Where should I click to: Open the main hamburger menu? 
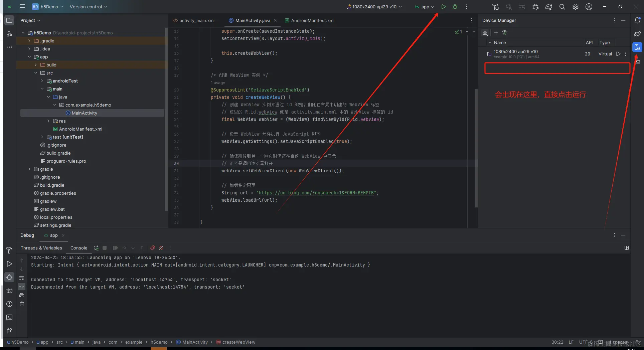pyautogui.click(x=22, y=7)
